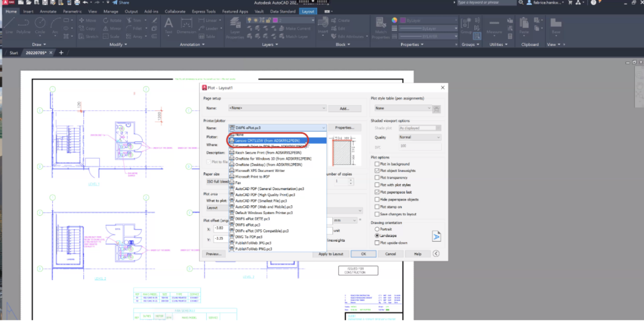The height and width of the screenshot is (321, 644).
Task: Select the Portrait orientation radio button
Action: click(377, 229)
